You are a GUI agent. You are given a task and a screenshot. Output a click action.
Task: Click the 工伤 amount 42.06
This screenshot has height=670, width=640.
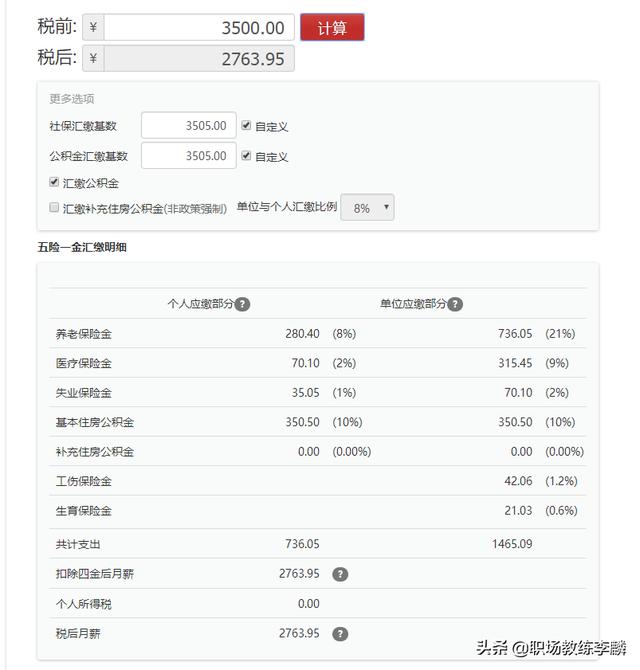point(518,481)
